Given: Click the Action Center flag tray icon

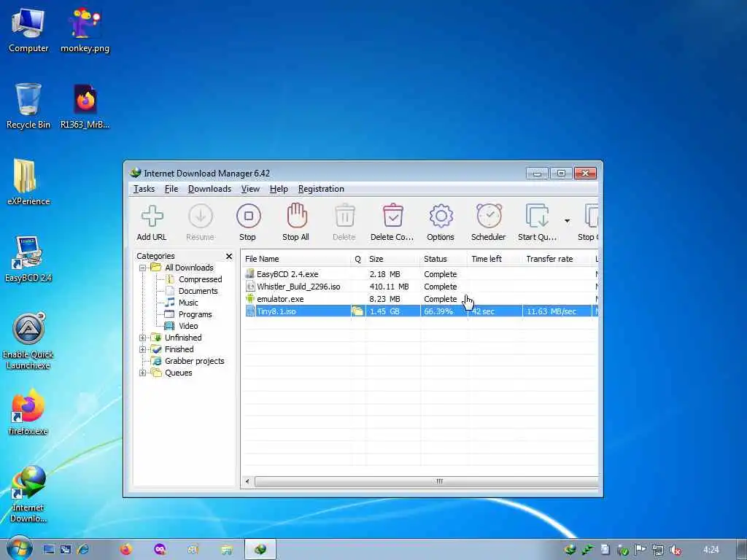Looking at the screenshot, I should [x=640, y=550].
